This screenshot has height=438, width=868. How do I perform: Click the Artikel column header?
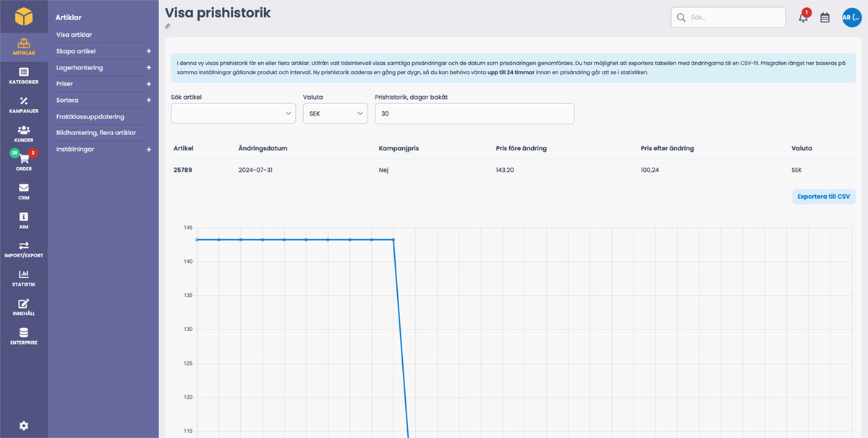[x=184, y=149]
